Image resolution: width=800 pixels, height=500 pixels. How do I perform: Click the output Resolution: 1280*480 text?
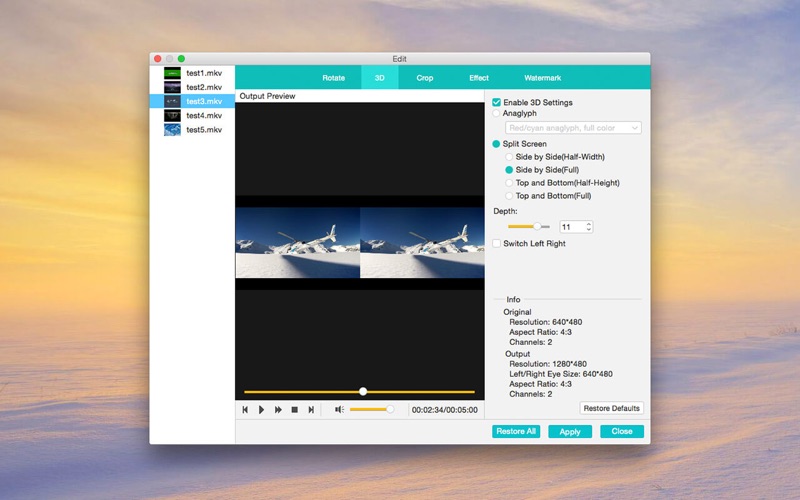click(548, 364)
